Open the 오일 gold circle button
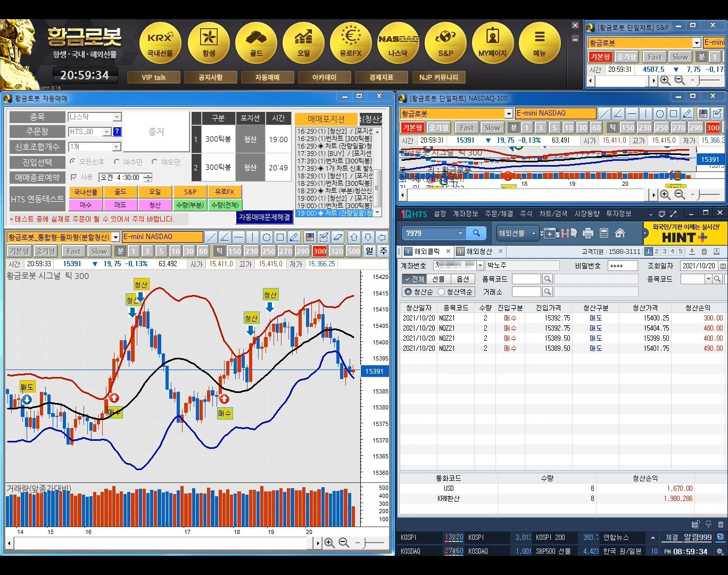 tap(303, 44)
